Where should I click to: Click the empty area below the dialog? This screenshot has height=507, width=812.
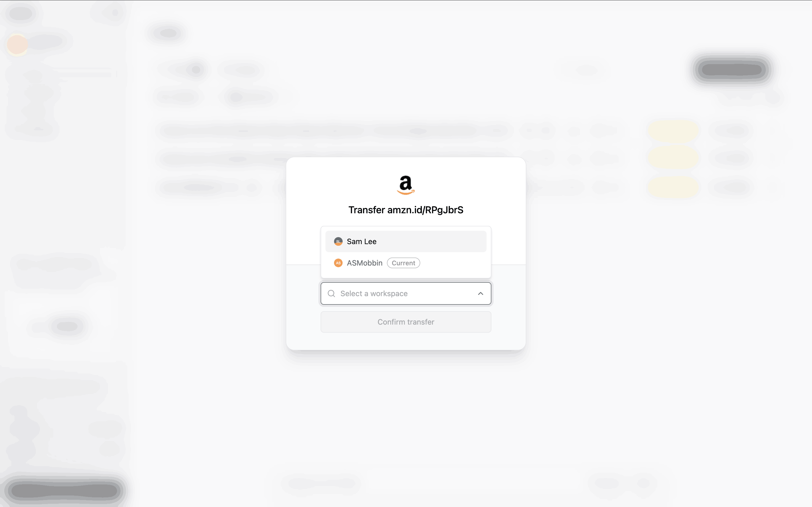pos(406,419)
